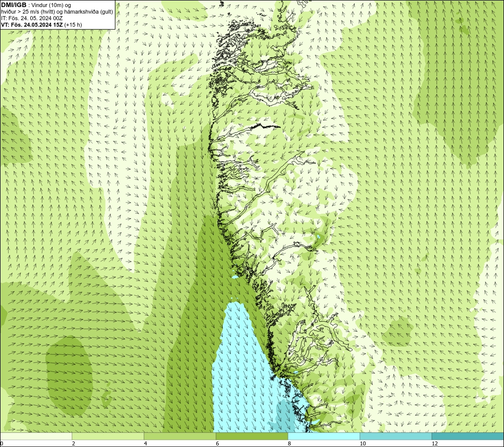Click the "hviður > 25 m/s" description line

[57, 12]
